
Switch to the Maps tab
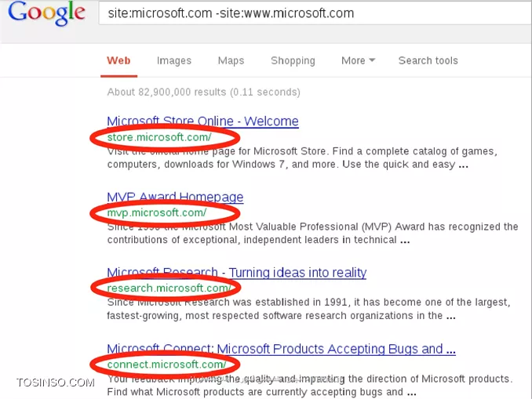tap(231, 60)
